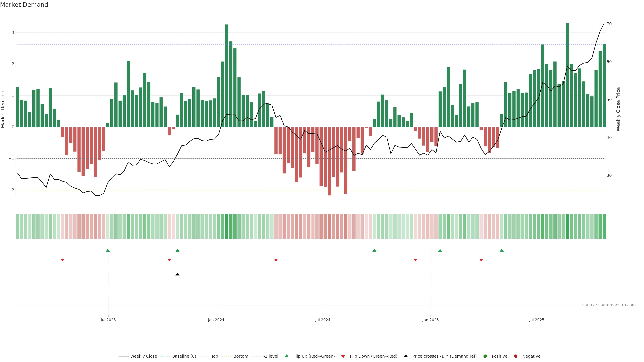Click the darkest green heatmap cell near Jan 2024
This screenshot has height=362, width=644.
[x=227, y=226]
